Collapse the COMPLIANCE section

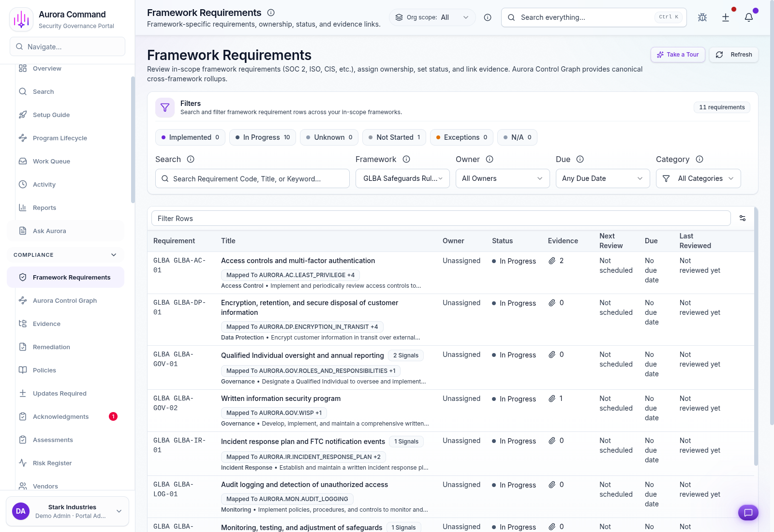pos(113,255)
